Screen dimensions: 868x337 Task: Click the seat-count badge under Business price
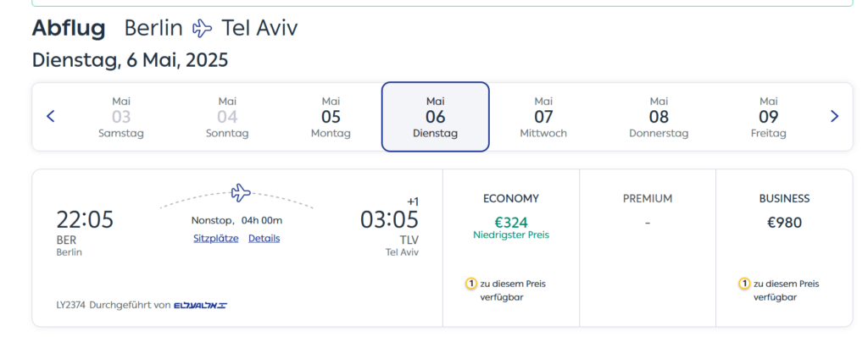744,284
